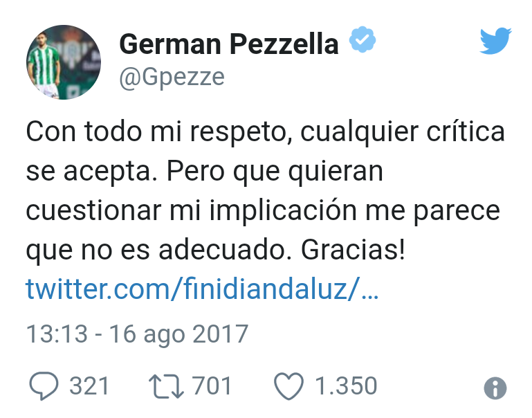Open the tweet info icon

point(495,388)
